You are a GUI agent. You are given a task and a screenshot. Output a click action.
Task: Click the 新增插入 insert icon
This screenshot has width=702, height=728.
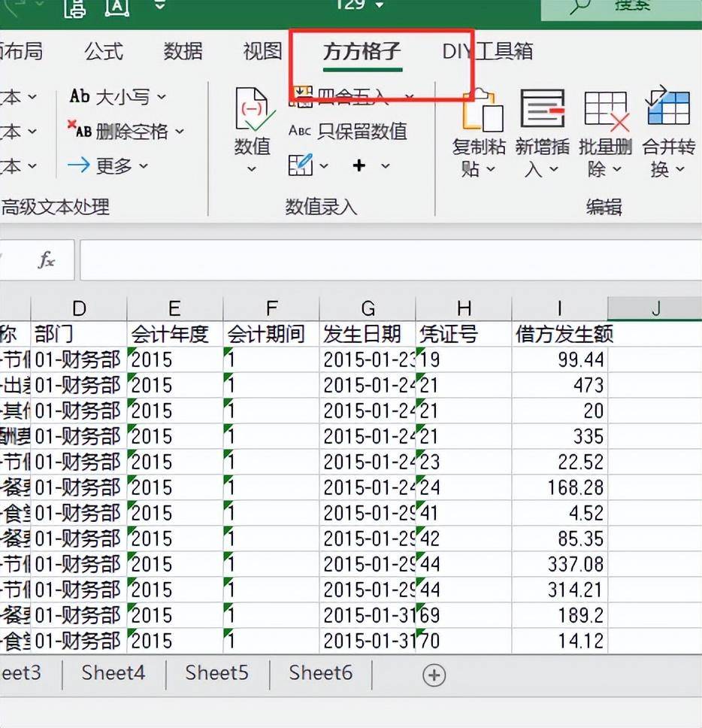[x=543, y=110]
